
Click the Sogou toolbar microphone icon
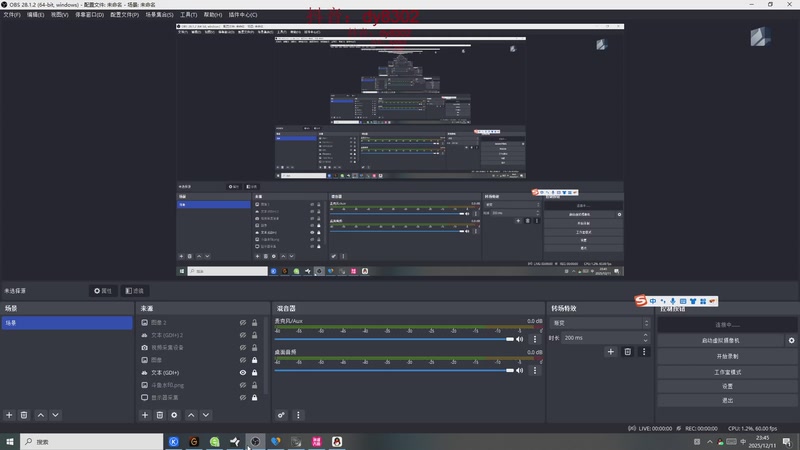tap(673, 301)
